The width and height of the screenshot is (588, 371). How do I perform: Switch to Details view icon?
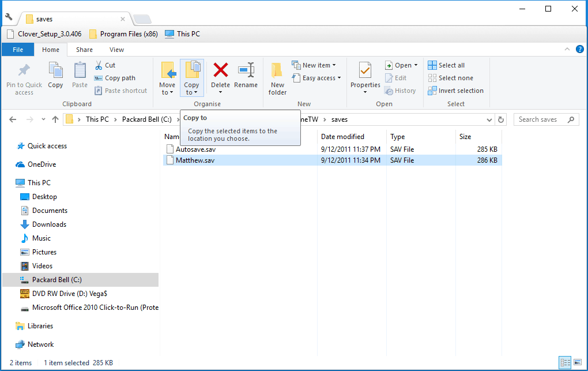[x=565, y=363]
